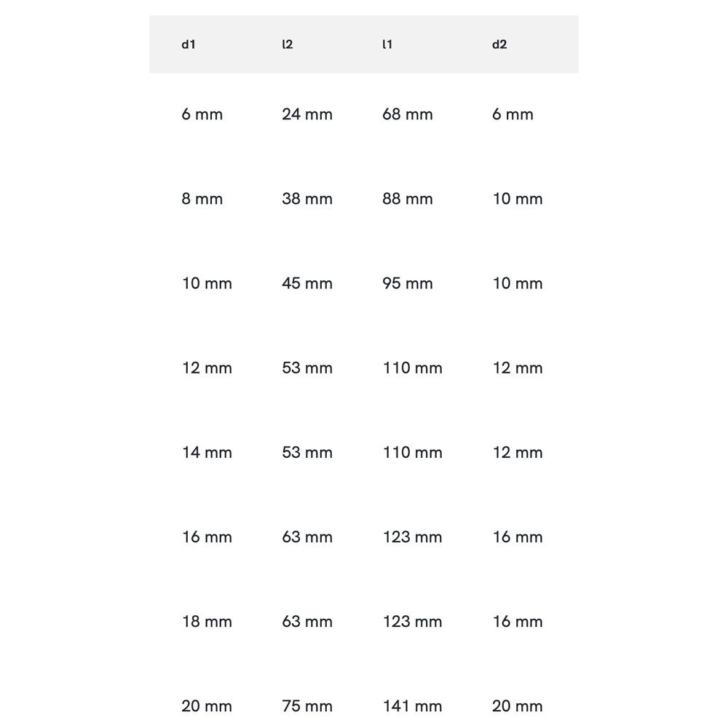Click the 88 mm l1 value
This screenshot has height=728, width=728.
click(407, 199)
